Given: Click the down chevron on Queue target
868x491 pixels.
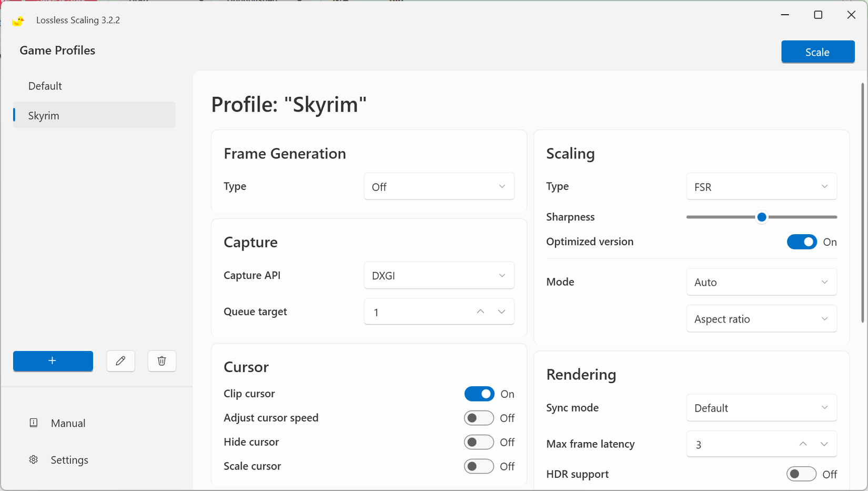Looking at the screenshot, I should pos(501,312).
